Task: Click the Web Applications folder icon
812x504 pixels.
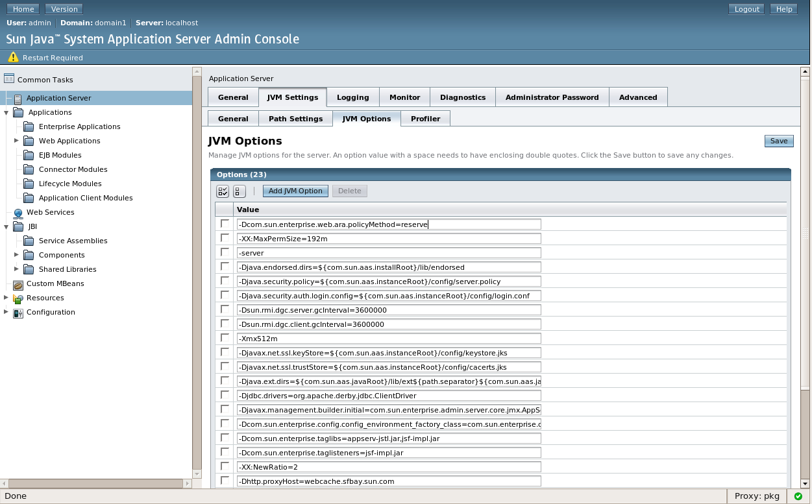Action: pyautogui.click(x=29, y=141)
